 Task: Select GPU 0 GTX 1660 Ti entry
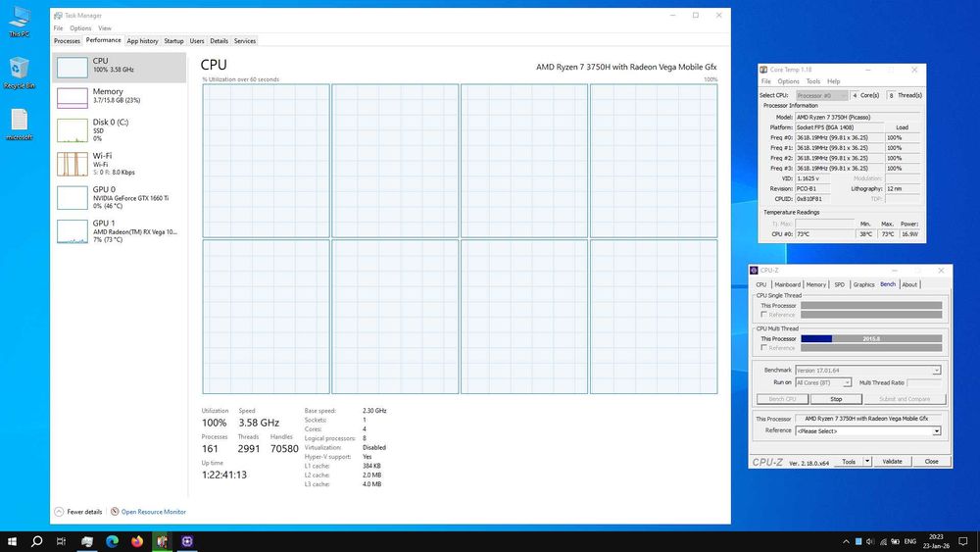(x=120, y=197)
